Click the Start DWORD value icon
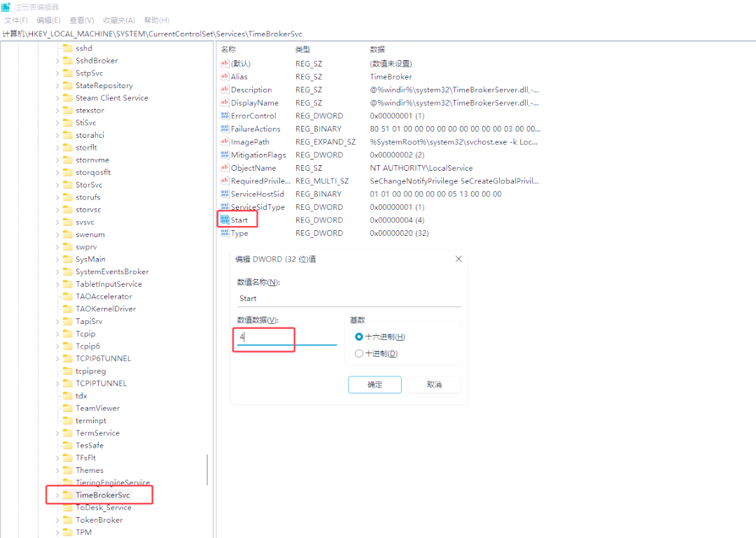Image resolution: width=756 pixels, height=538 pixels. (225, 220)
